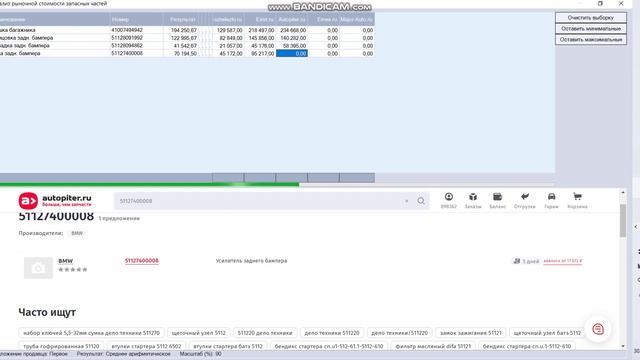Screen dimensions: 640x360
Task: Click Emex.ru column header
Action: click(x=323, y=19)
